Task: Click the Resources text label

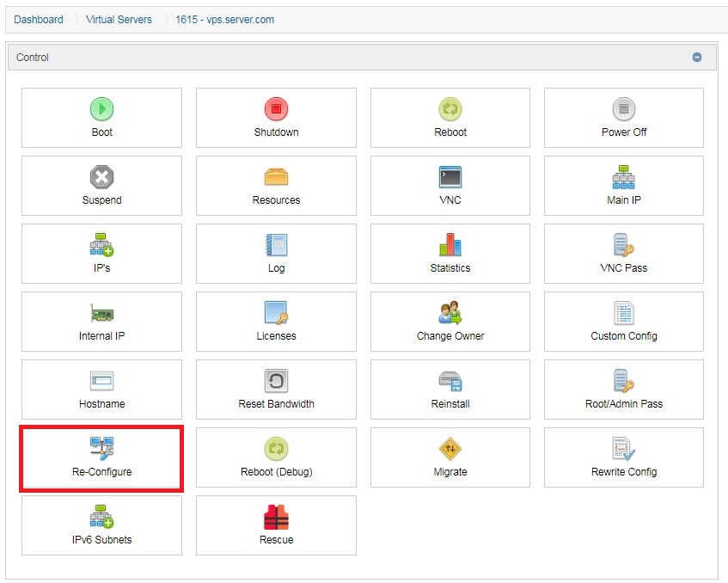Action: click(x=276, y=199)
